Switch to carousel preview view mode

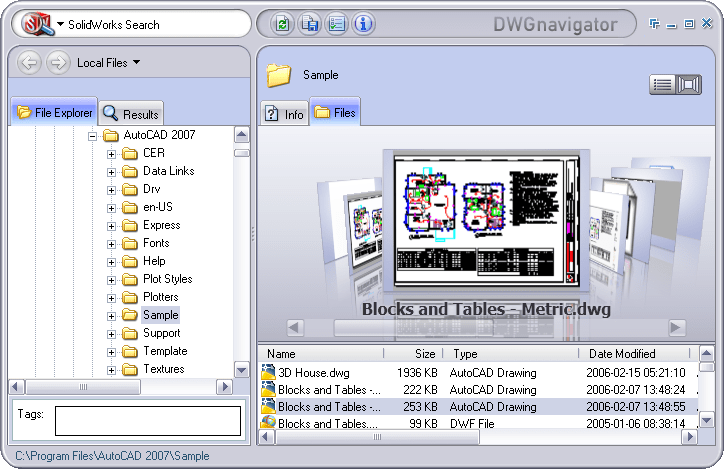point(688,85)
